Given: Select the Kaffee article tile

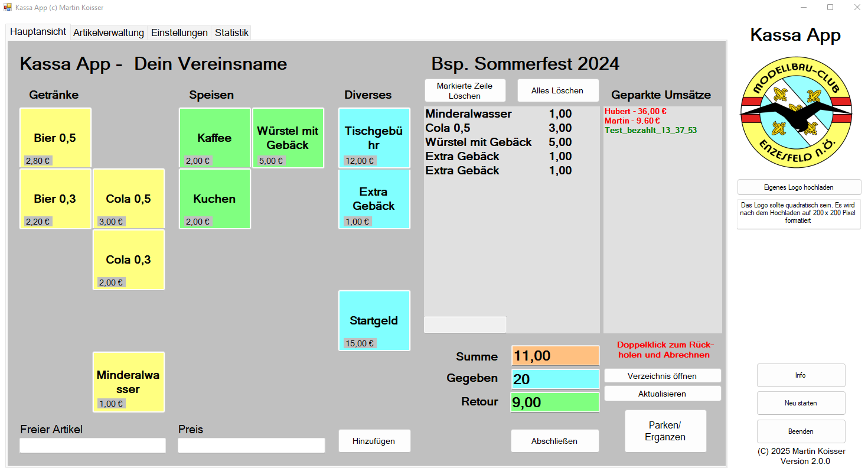Looking at the screenshot, I should [214, 138].
